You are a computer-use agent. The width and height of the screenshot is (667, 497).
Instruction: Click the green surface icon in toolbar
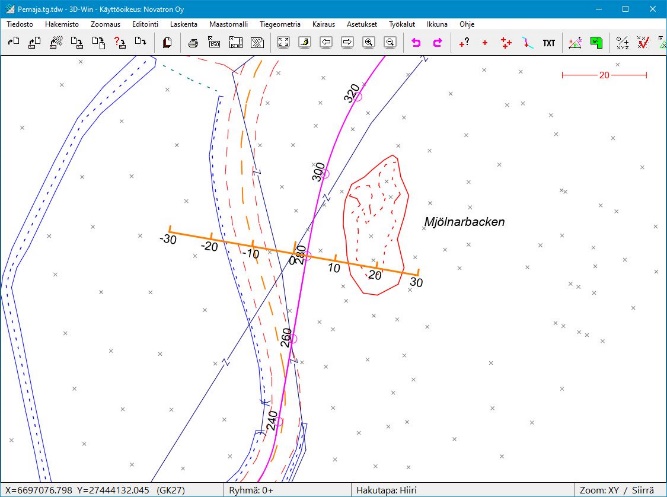(596, 43)
